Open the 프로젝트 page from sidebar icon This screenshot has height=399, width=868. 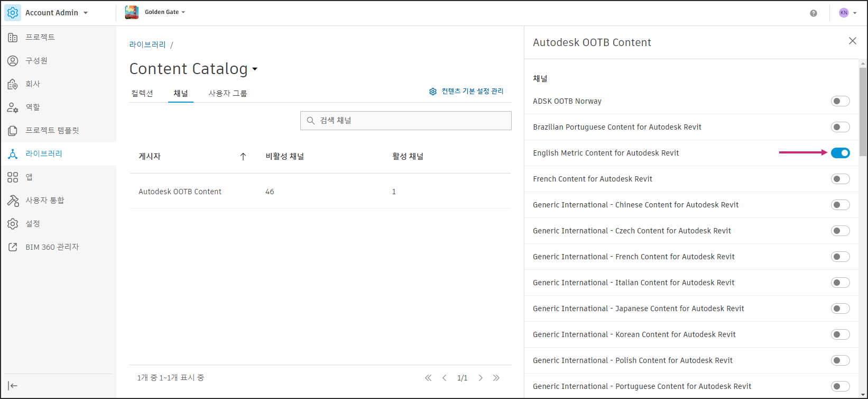coord(13,37)
